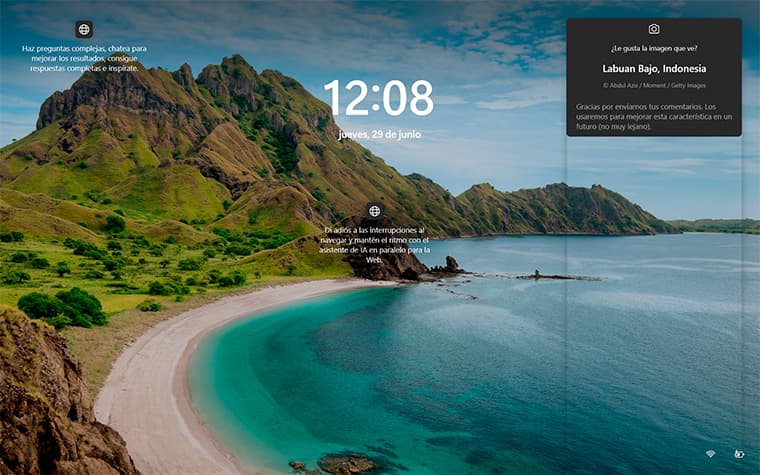Click the dark Spotlight image info panel
Viewport: 760px width, 475px height.
[x=654, y=77]
